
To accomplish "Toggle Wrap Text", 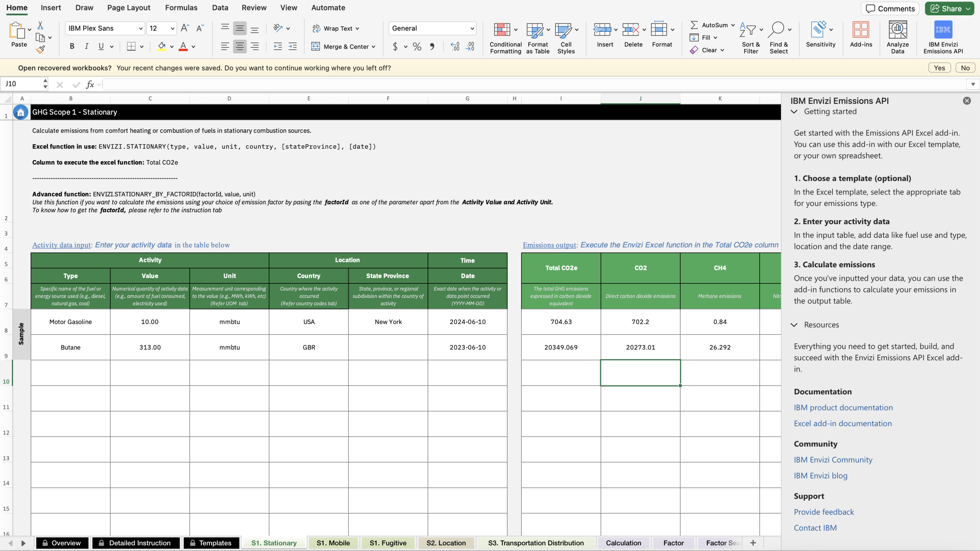I will pos(332,28).
